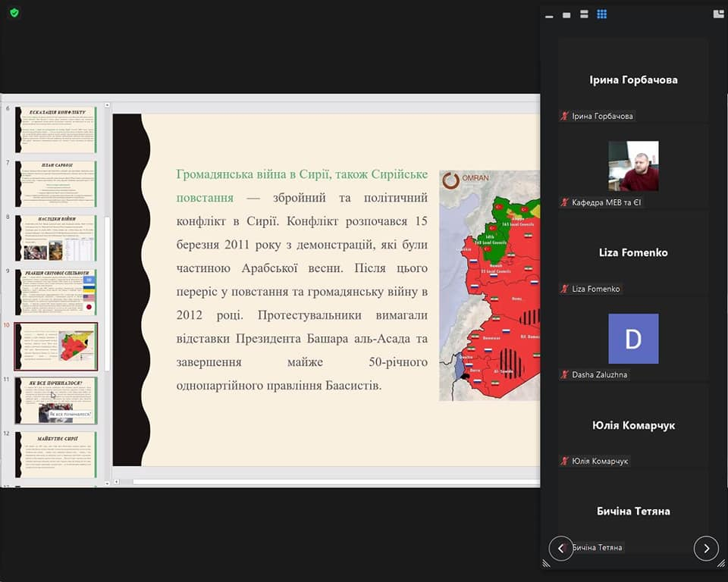
Task: Go to next page of participants
Action: tap(706, 548)
